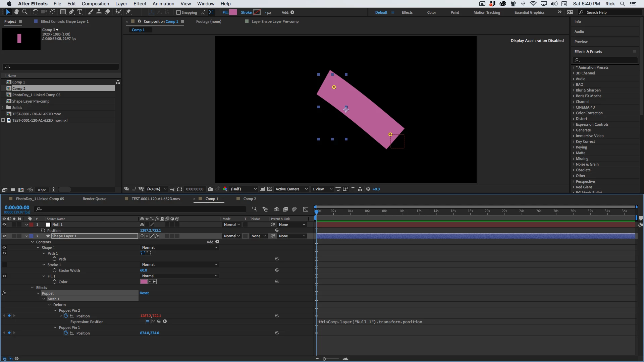Image resolution: width=644 pixels, height=362 pixels.
Task: Open the Composition menu
Action: pos(95,4)
